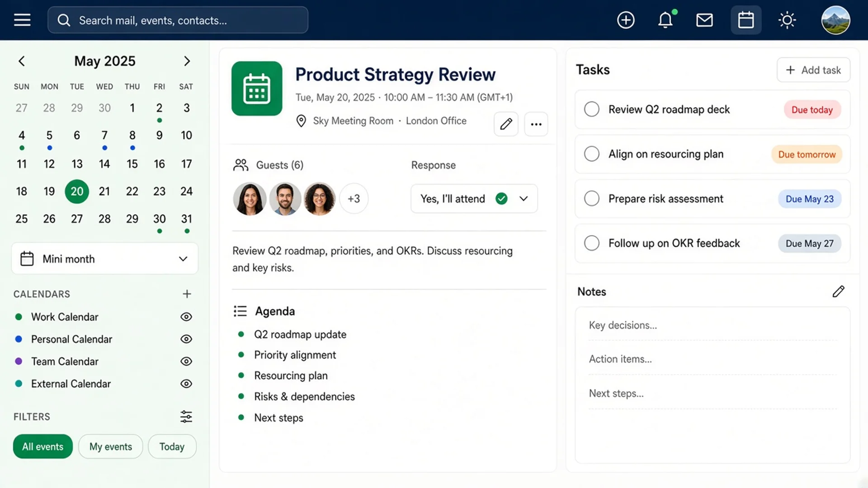The width and height of the screenshot is (868, 488).
Task: Click the Key decisions notes line
Action: 712,325
